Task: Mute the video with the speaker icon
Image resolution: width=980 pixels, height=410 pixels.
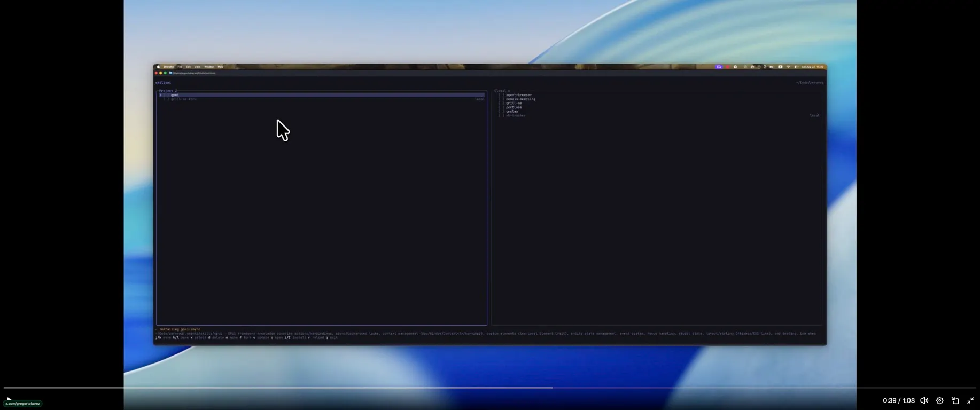Action: pos(924,400)
